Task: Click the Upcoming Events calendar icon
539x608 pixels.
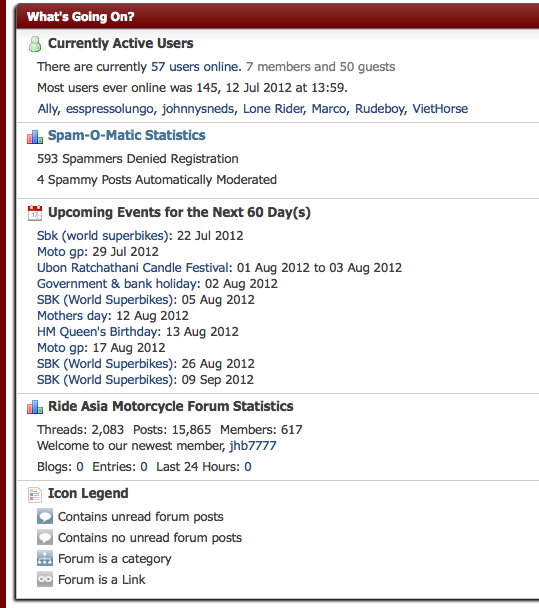Action: click(x=35, y=213)
